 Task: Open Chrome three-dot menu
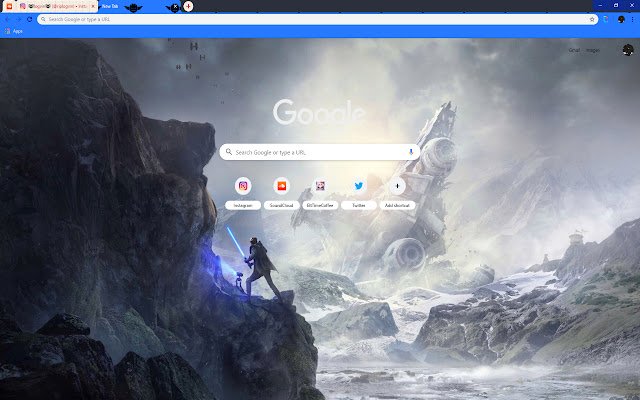tap(633, 19)
